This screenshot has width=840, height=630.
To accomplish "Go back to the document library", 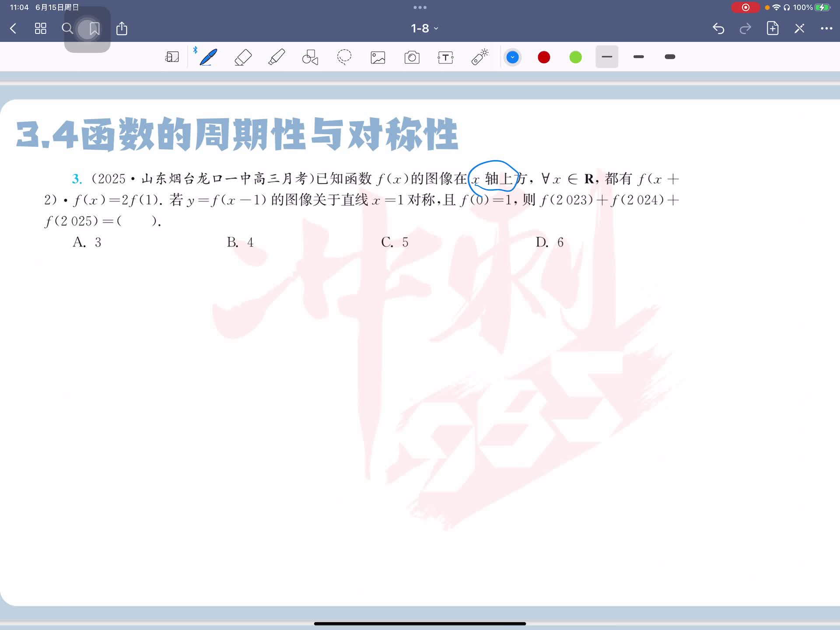I will [13, 29].
